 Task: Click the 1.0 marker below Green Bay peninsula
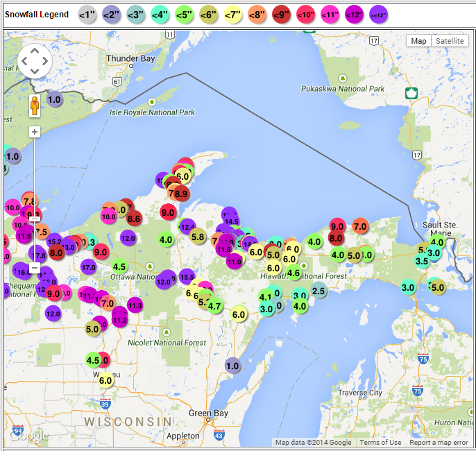[x=233, y=366]
